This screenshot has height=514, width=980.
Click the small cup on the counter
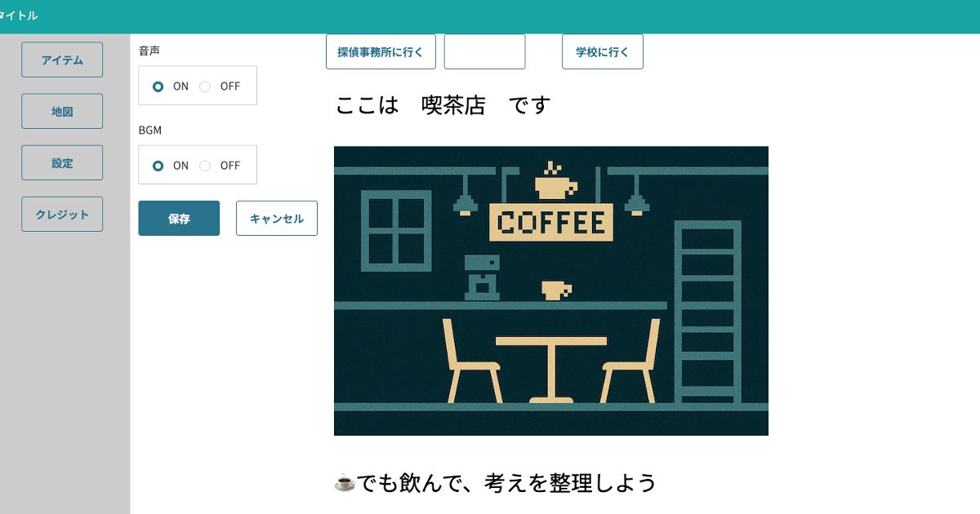pyautogui.click(x=556, y=290)
